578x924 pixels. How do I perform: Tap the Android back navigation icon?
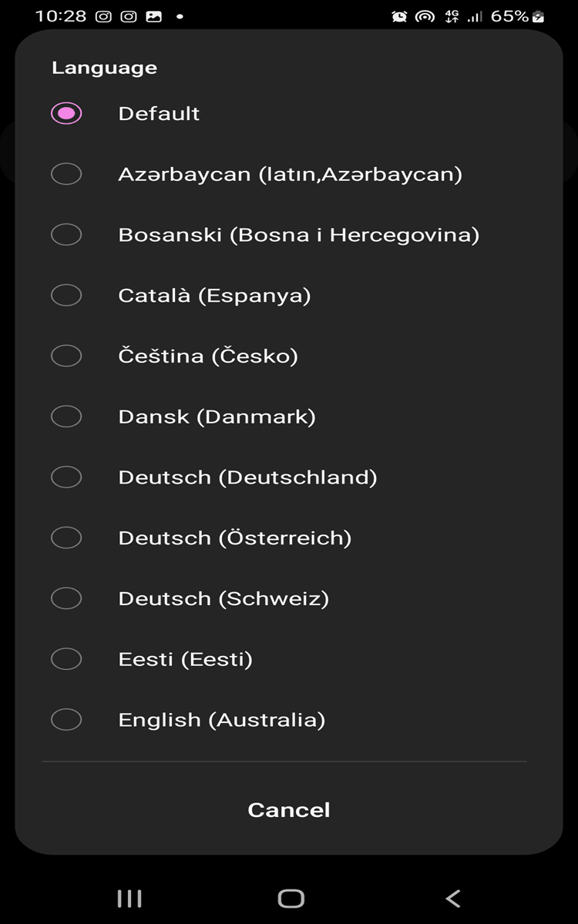pyautogui.click(x=453, y=898)
